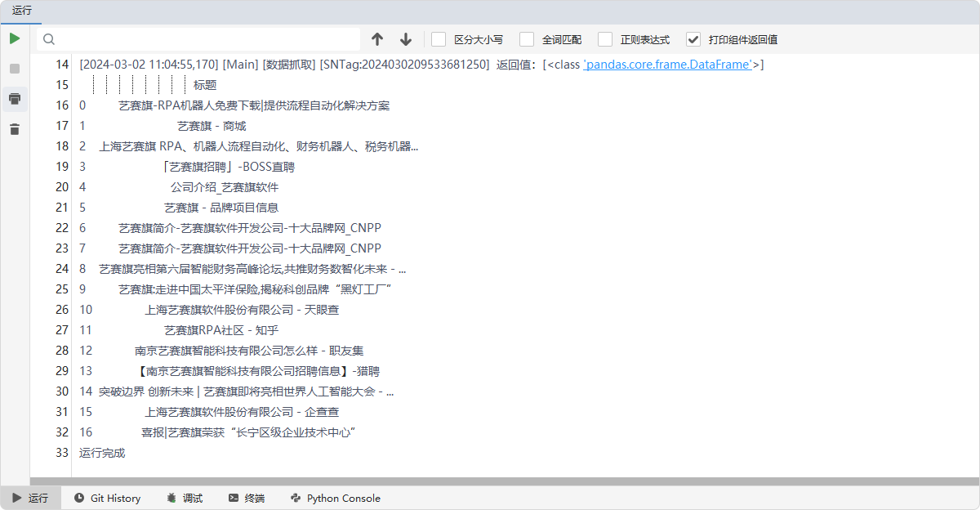Click row 南京艺赛旗智能科技有限公司怎么样 - 职友集
The image size is (980, 510).
pyautogui.click(x=249, y=351)
